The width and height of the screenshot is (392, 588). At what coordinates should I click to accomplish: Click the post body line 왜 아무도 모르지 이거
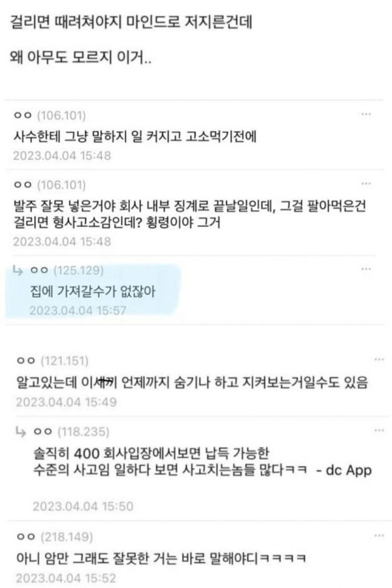tap(80, 58)
